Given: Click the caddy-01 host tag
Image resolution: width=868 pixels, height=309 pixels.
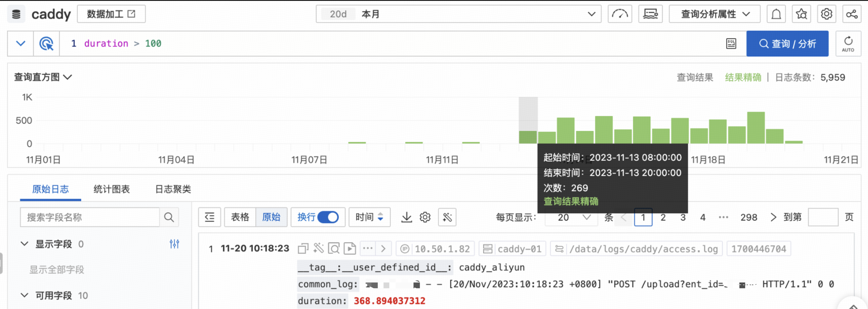Looking at the screenshot, I should [512, 249].
